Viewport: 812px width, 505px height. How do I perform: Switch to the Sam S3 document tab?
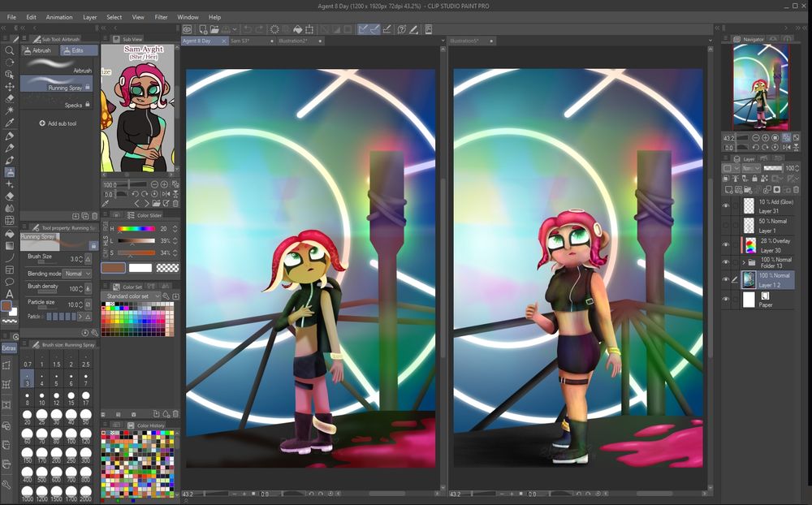point(240,40)
